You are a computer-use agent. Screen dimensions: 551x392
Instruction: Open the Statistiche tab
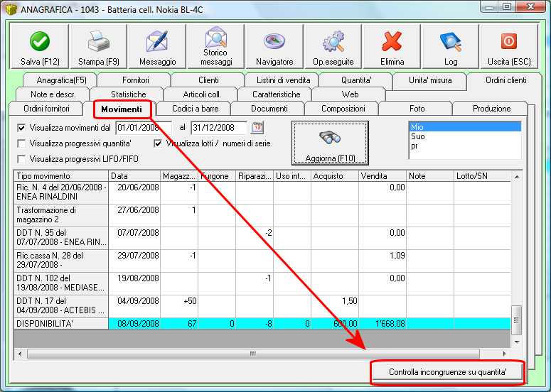[x=128, y=94]
